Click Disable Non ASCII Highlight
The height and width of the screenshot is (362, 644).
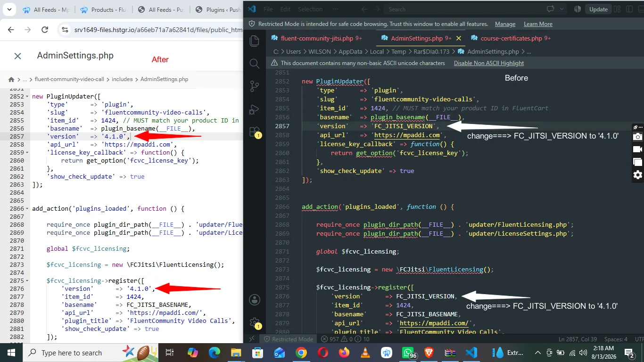(x=489, y=63)
